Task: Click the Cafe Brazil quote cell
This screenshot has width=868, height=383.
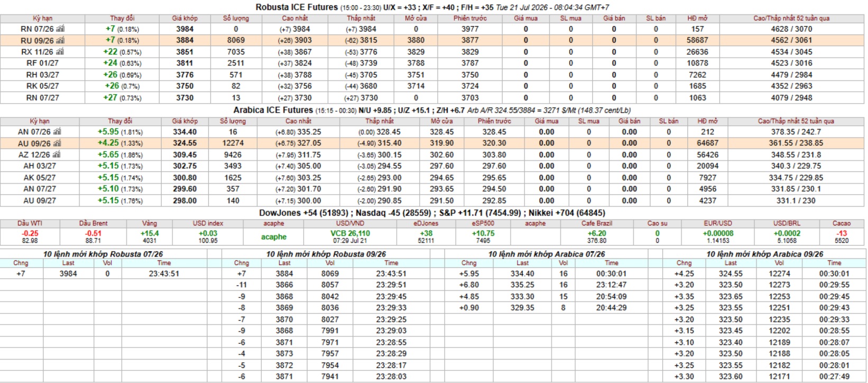Action: (x=597, y=236)
